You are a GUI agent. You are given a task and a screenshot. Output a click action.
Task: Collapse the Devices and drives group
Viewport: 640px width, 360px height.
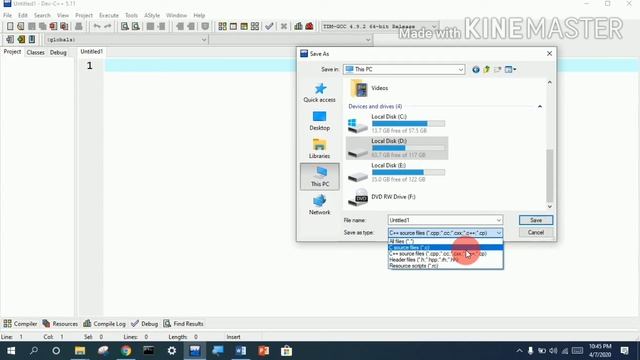(540, 107)
